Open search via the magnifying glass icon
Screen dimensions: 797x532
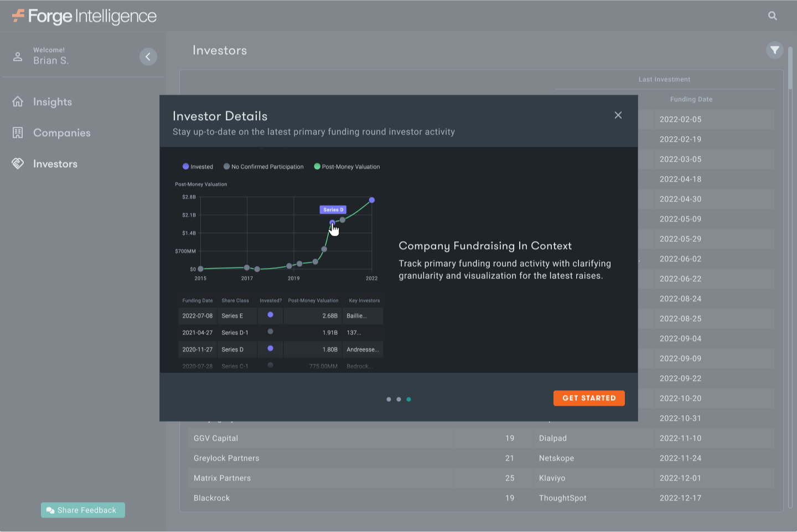[773, 16]
